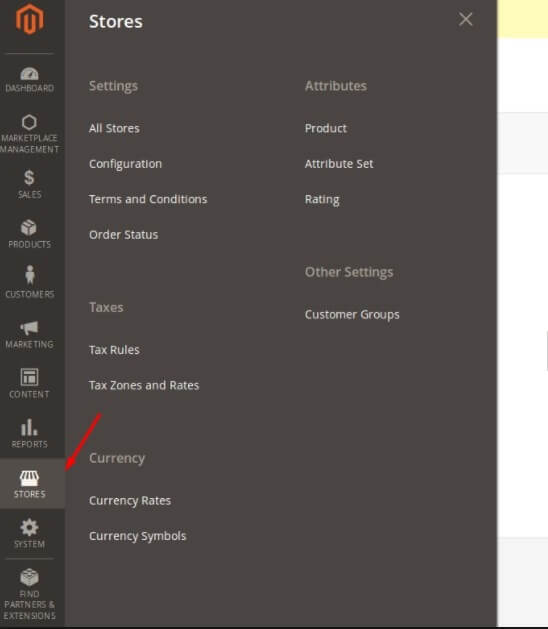
Task: Open Tax Zones and Rates
Action: point(144,385)
